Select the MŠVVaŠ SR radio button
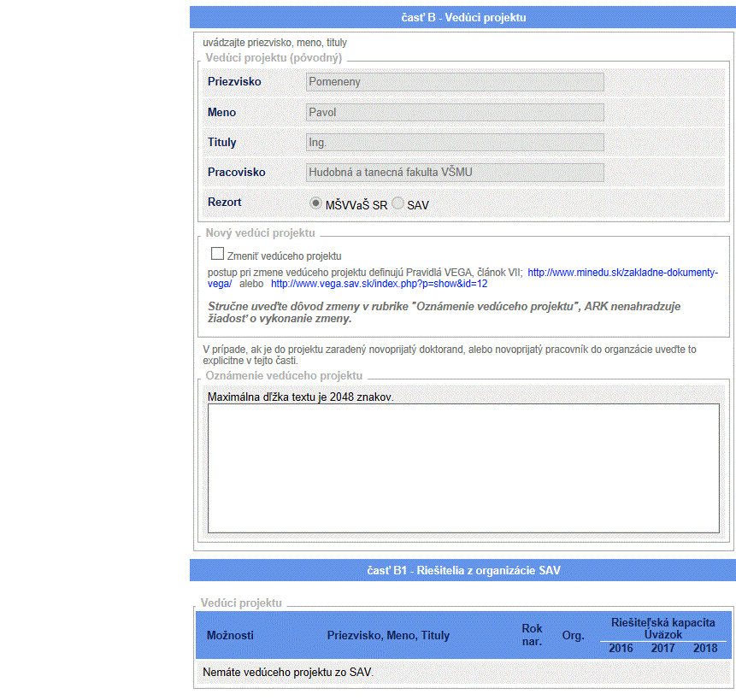This screenshot has height=700, width=736. (x=315, y=203)
